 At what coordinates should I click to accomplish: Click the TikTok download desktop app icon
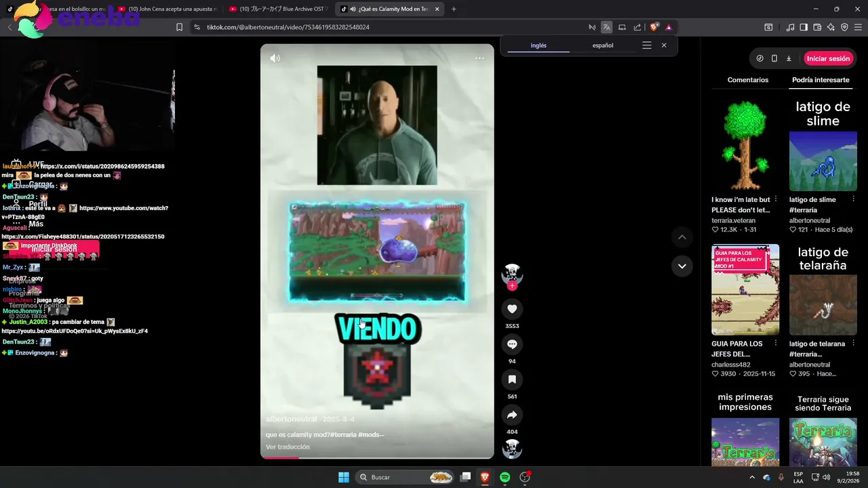(x=789, y=58)
